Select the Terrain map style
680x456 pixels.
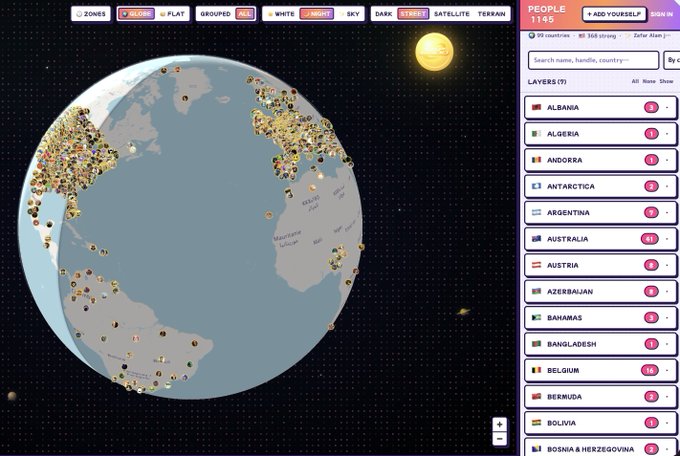pos(491,14)
